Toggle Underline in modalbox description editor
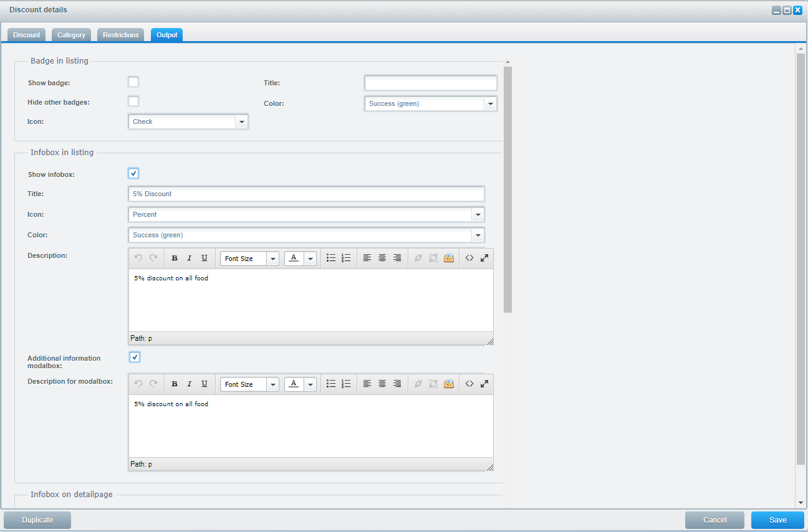Viewport: 808px width, 532px height. (x=204, y=384)
